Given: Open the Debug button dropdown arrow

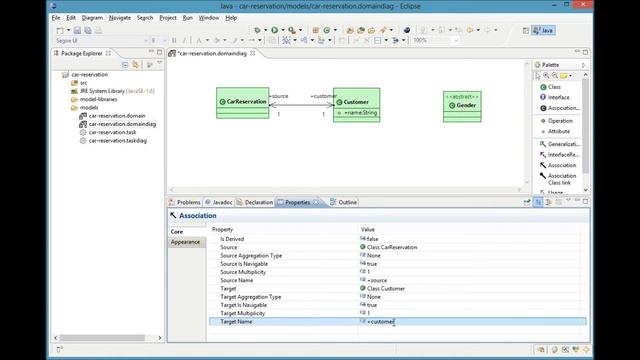Looking at the screenshot, I should (x=265, y=30).
